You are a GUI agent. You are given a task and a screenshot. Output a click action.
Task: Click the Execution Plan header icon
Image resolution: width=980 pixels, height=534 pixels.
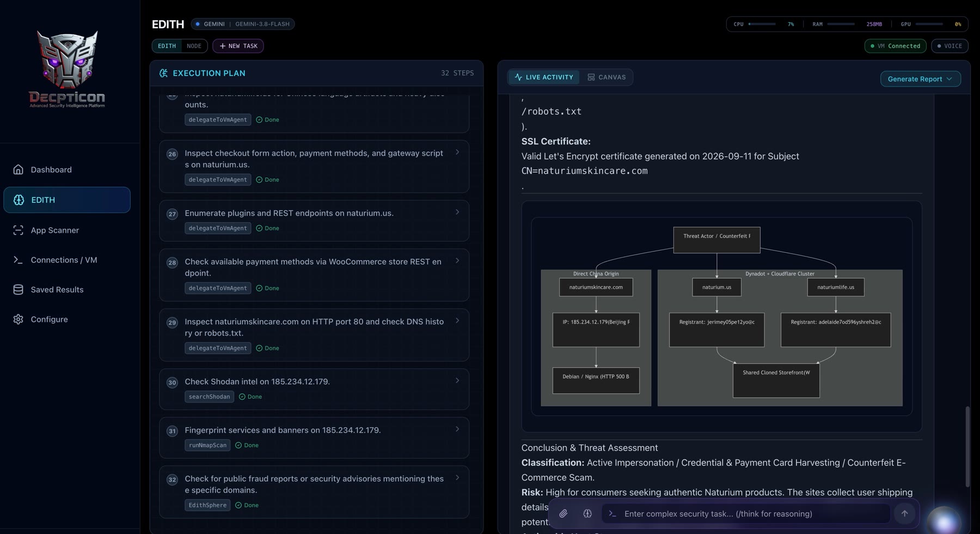[163, 73]
